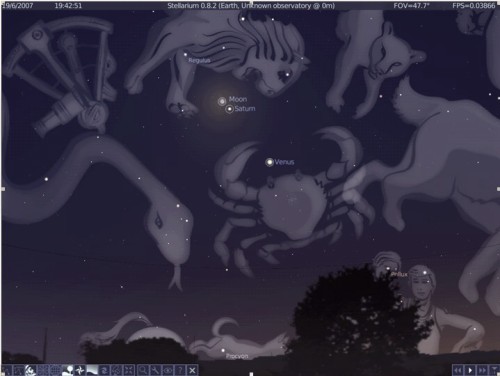Toggle constellation lines in bottom toolbar
Screen dimensions: 500x376
[6, 370]
